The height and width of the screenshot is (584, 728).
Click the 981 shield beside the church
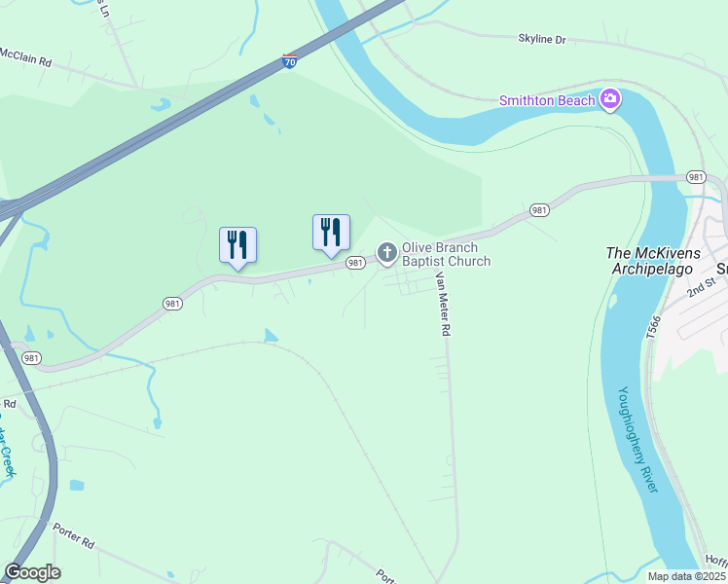click(355, 263)
